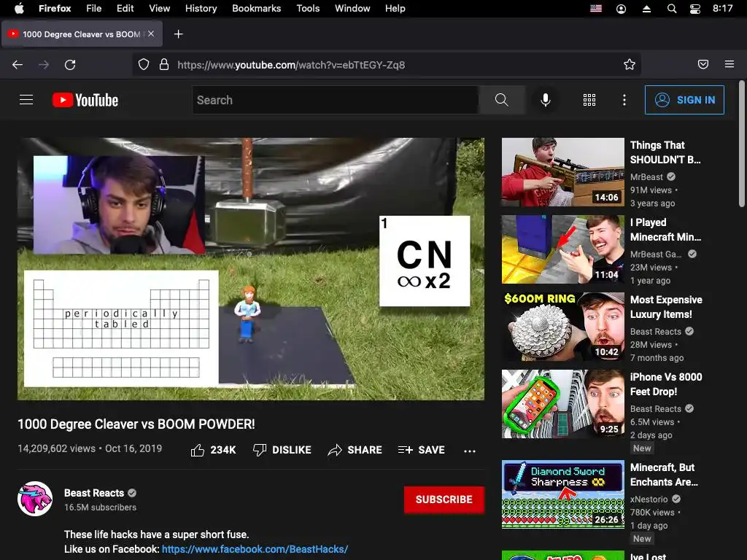The height and width of the screenshot is (560, 747).
Task: Open iPhone Vs 8000 Feet Drop thumbnail
Action: (563, 404)
